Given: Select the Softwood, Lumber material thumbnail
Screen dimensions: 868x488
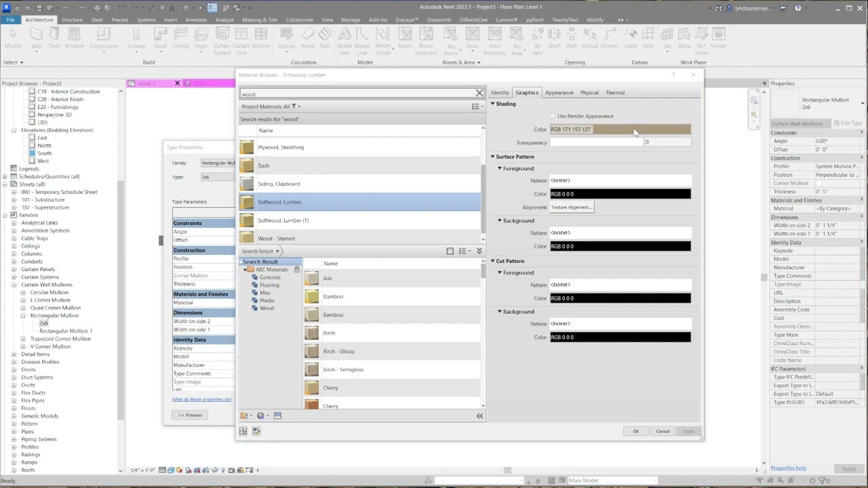Looking at the screenshot, I should [x=247, y=202].
